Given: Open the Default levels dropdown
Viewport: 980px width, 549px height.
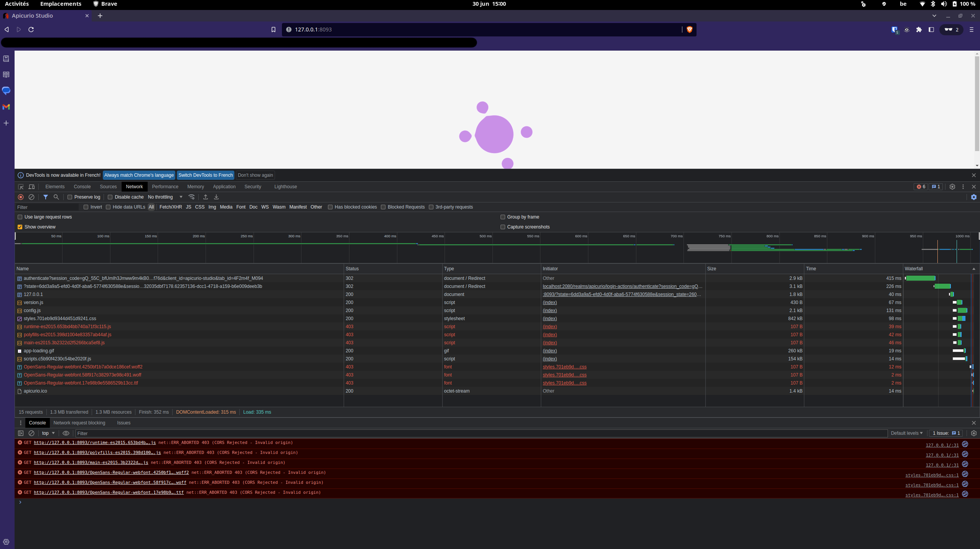Looking at the screenshot, I should [x=906, y=433].
